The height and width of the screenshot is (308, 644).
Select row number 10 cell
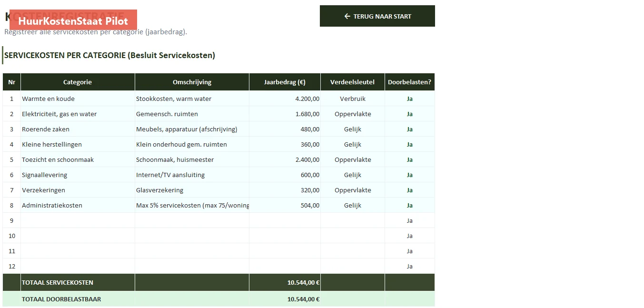tap(12, 236)
